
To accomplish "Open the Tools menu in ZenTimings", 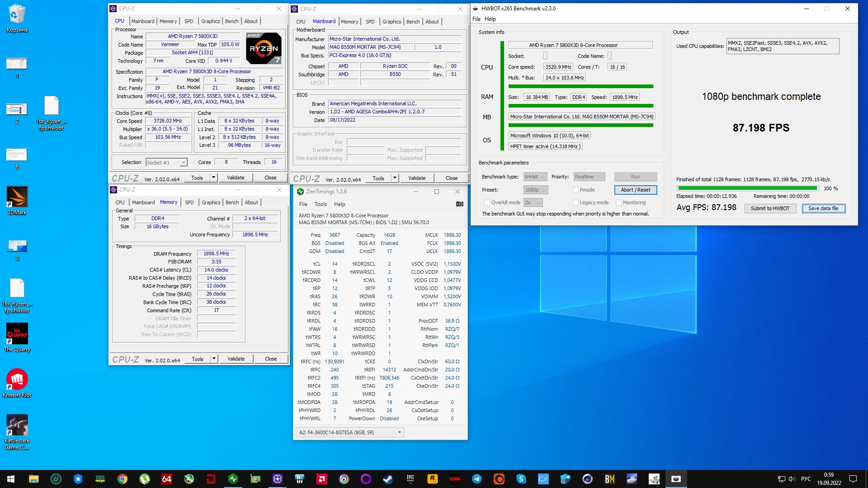I will pyautogui.click(x=321, y=204).
